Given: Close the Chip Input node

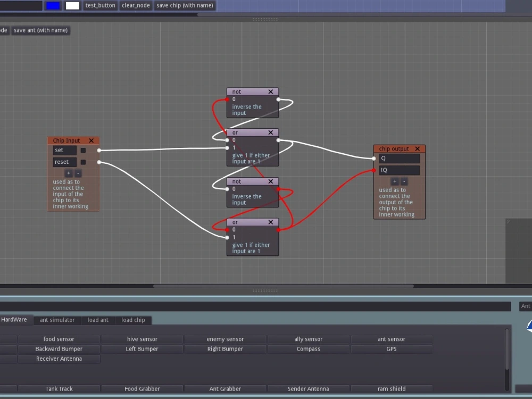Looking at the screenshot, I should (x=92, y=140).
